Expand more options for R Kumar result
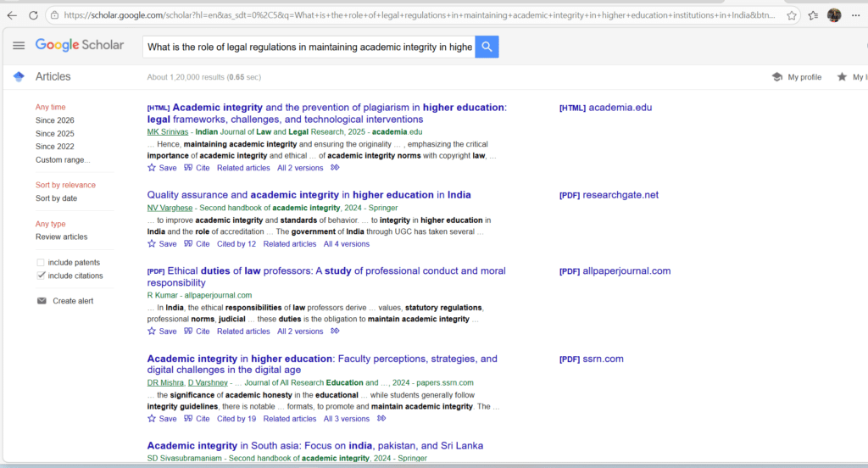This screenshot has width=868, height=468. click(x=335, y=331)
